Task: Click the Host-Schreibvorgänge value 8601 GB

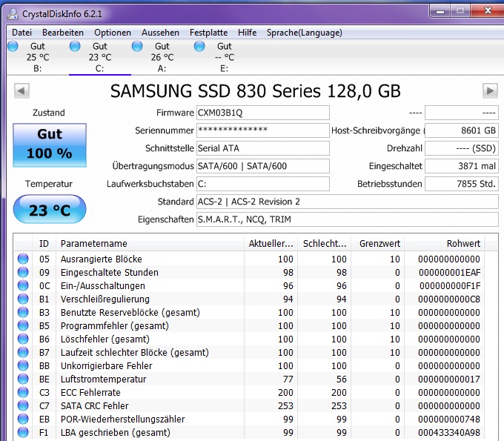Action: 462,130
